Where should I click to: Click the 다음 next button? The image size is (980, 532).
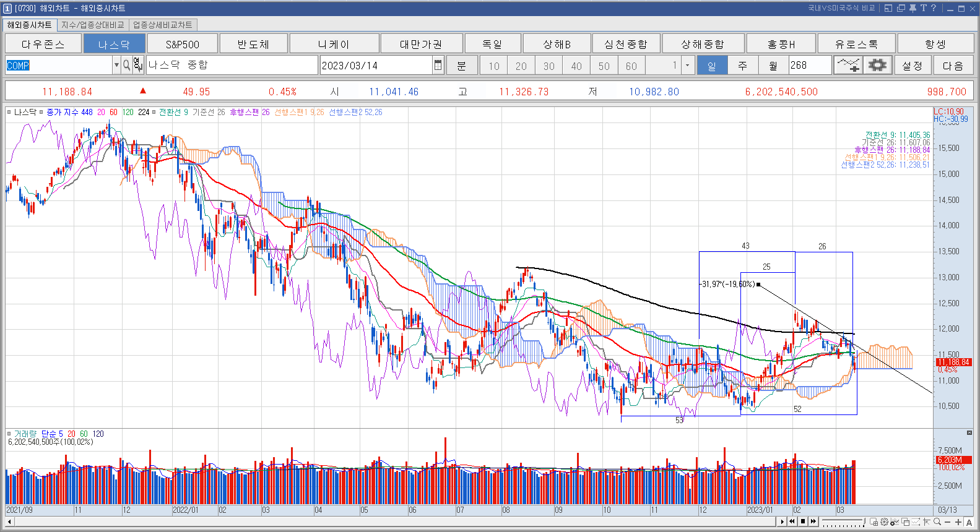point(953,65)
